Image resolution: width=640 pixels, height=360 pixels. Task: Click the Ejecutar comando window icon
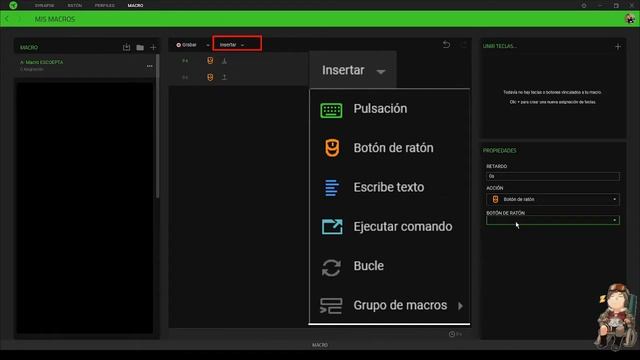(x=332, y=227)
